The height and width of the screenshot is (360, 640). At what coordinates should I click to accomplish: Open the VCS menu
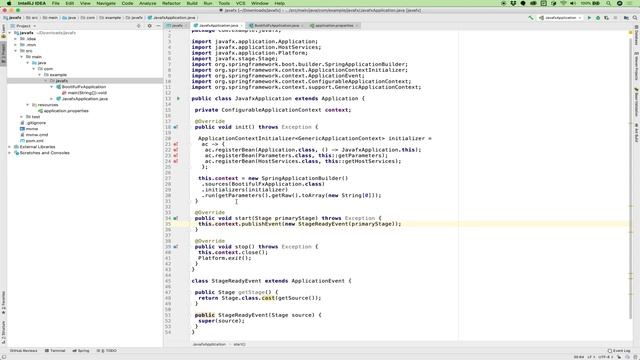(x=240, y=3)
